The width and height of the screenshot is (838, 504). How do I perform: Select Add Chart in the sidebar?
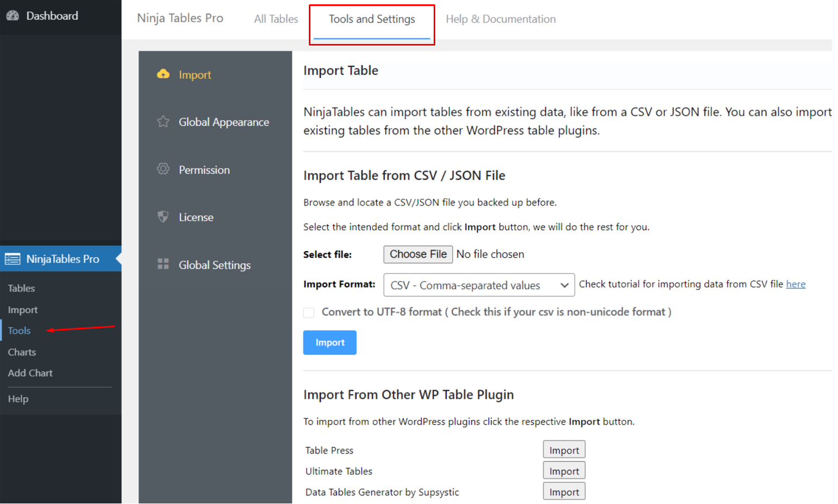[x=30, y=373]
